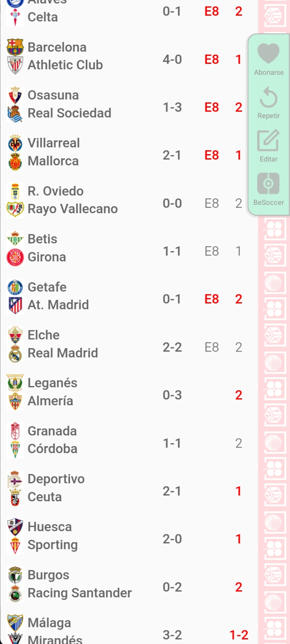The image size is (290, 644).
Task: Tap the 1-2 prediction for Málaga match
Action: pos(239,635)
